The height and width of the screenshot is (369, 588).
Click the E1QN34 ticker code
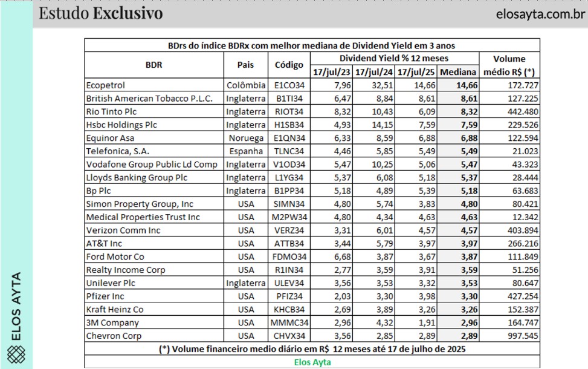[289, 138]
